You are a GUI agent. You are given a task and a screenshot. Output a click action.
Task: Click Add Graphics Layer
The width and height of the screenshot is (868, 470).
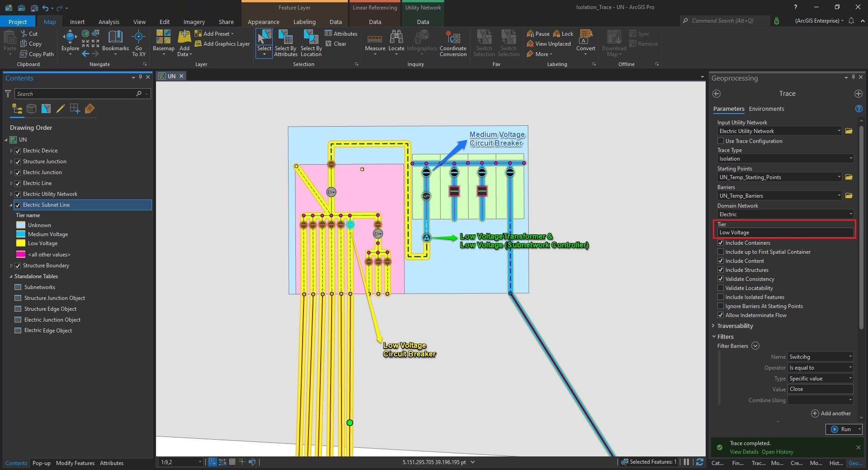222,44
